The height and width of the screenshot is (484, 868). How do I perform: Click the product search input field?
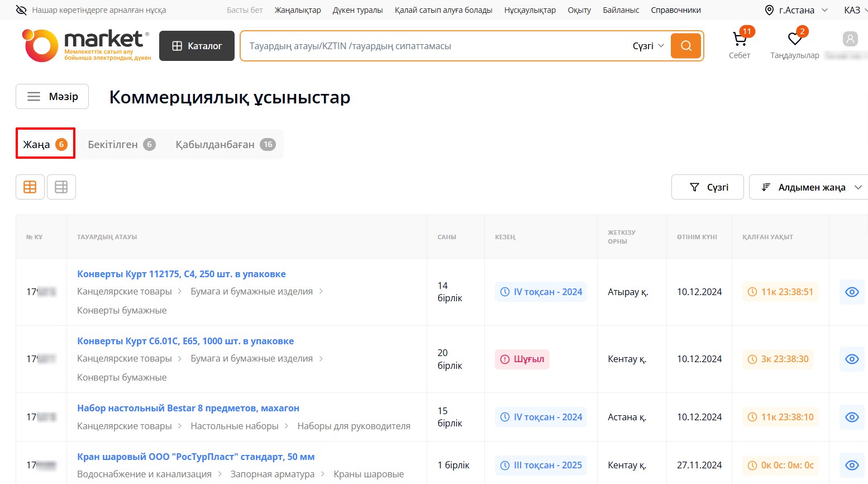430,46
